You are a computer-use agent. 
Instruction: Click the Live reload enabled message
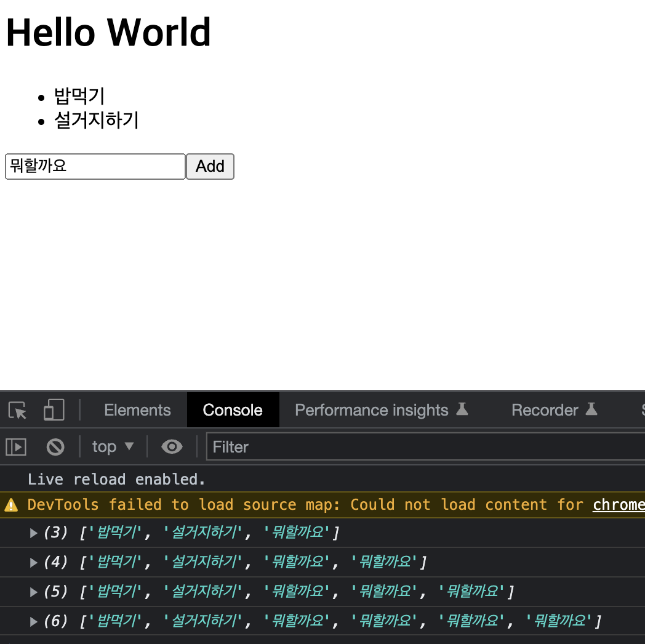pos(116,480)
